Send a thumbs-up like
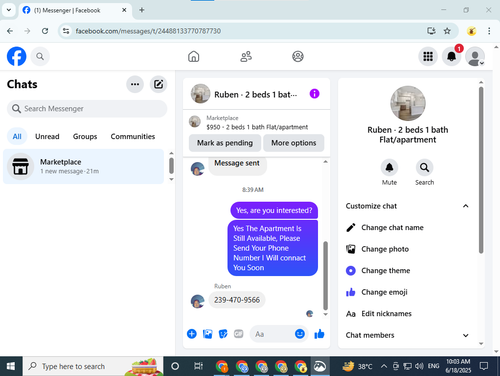The width and height of the screenshot is (500, 376). click(x=319, y=334)
